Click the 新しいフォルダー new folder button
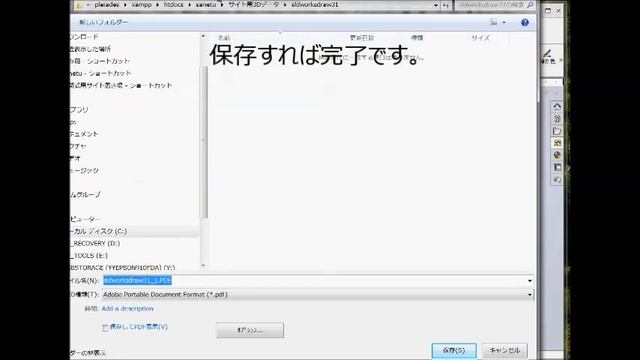This screenshot has height=360, width=640. 104,22
